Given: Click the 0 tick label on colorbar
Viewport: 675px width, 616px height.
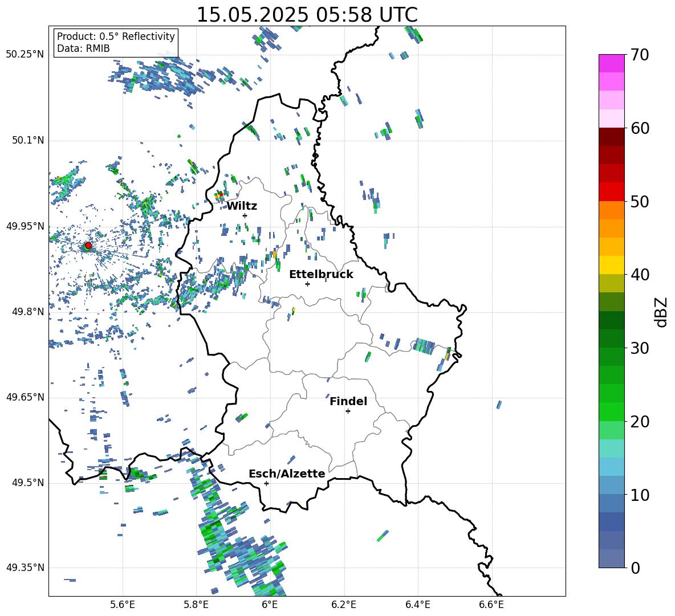Looking at the screenshot, I should tap(635, 568).
